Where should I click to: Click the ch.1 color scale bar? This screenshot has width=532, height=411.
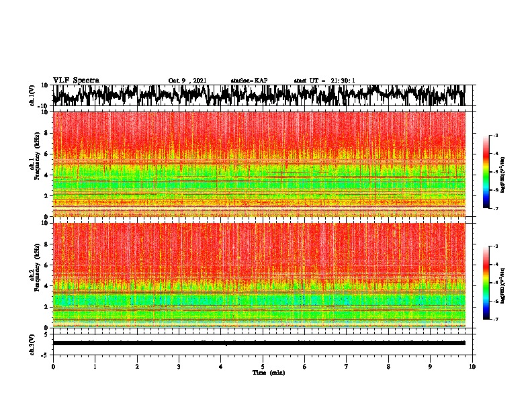486,172
